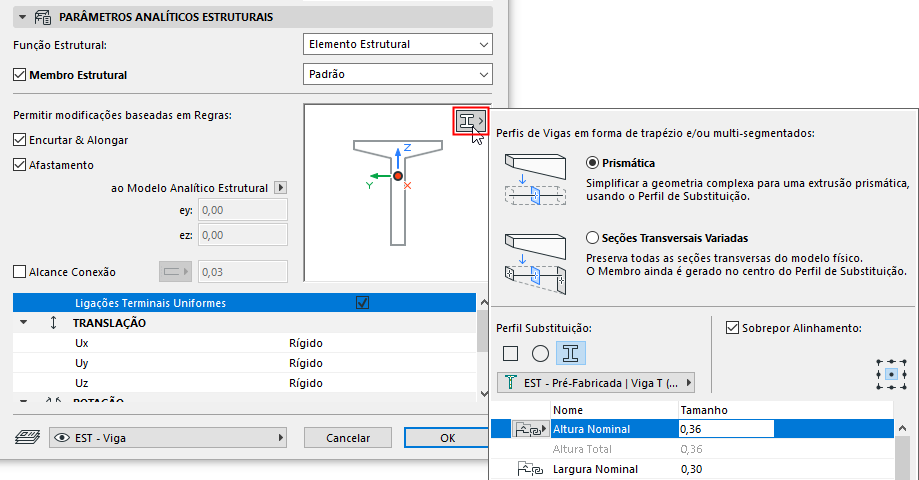Open the Padrão member type dropdown
Screen dimensions: 919x480
point(397,74)
